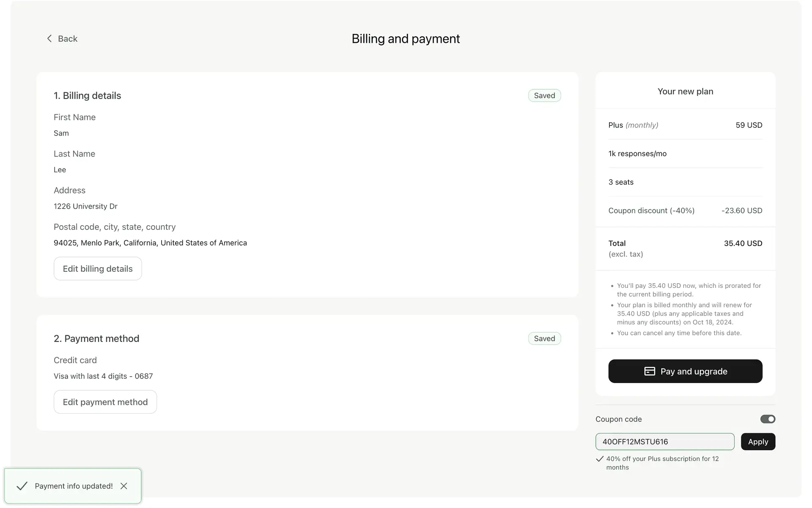This screenshot has height=508, width=812.
Task: Click the Back link text
Action: 68,39
